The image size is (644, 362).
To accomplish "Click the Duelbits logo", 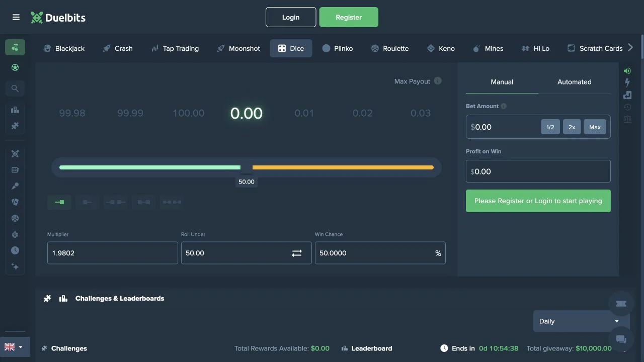I will point(58,18).
